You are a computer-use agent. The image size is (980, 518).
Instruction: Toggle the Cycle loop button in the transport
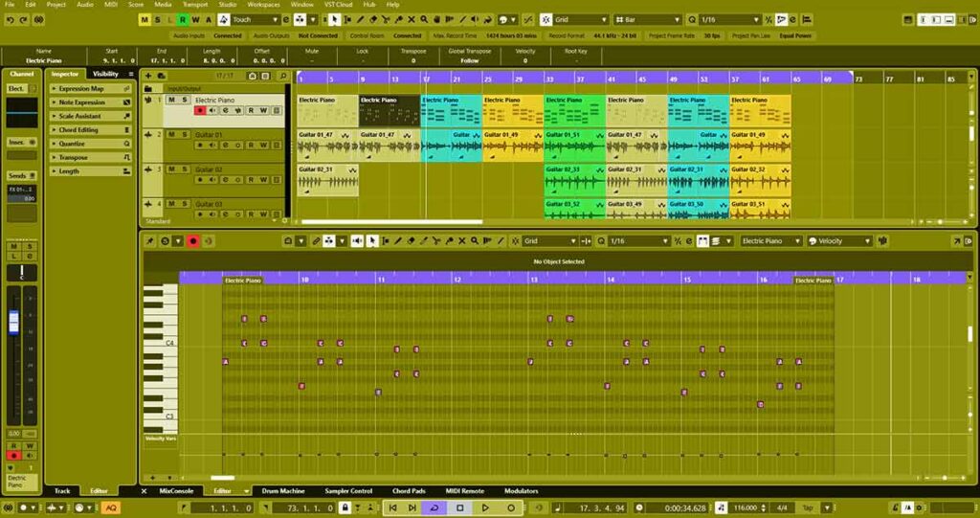point(434,507)
